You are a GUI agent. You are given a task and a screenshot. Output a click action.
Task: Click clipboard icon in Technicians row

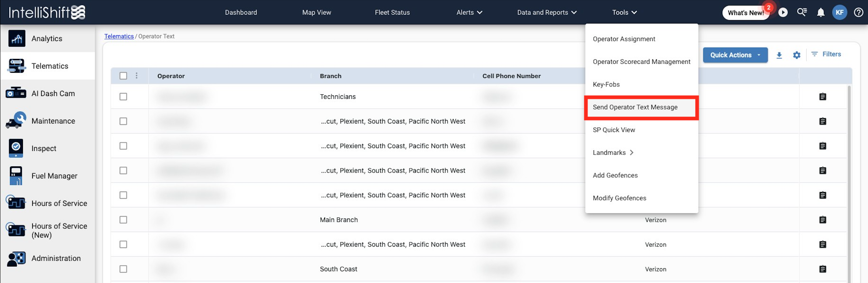822,97
